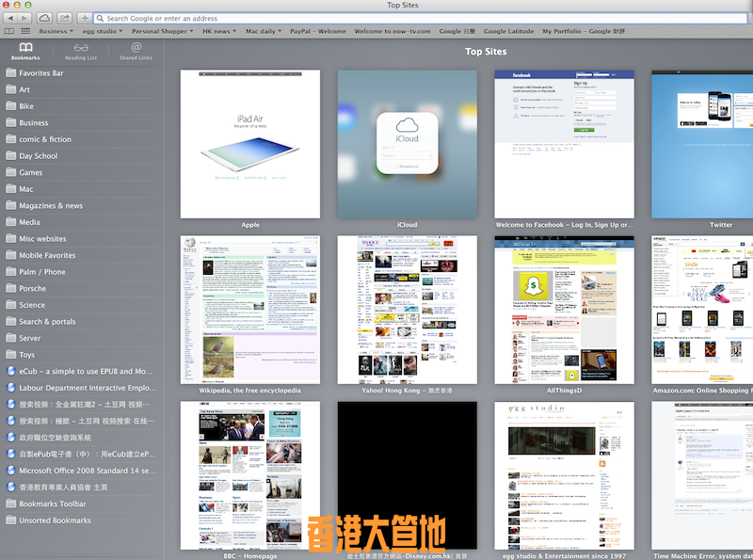Open the Facebook top site thumbnail
This screenshot has width=753, height=560.
pyautogui.click(x=564, y=144)
